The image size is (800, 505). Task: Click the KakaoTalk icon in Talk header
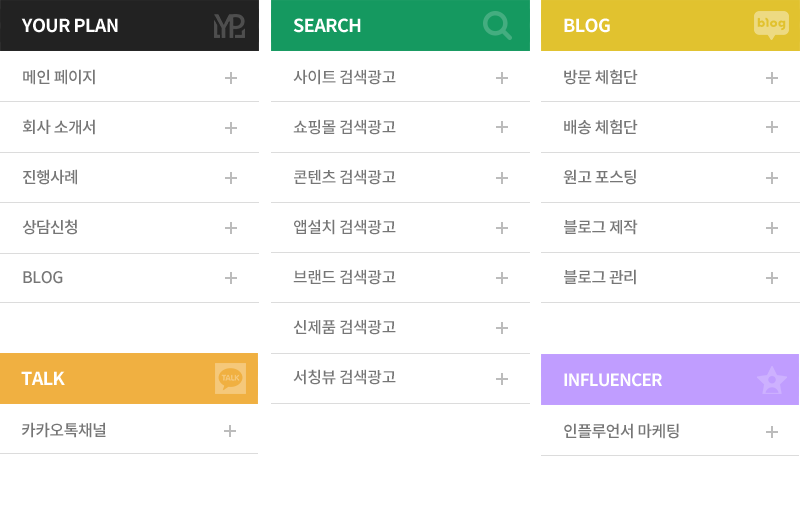(x=230, y=378)
